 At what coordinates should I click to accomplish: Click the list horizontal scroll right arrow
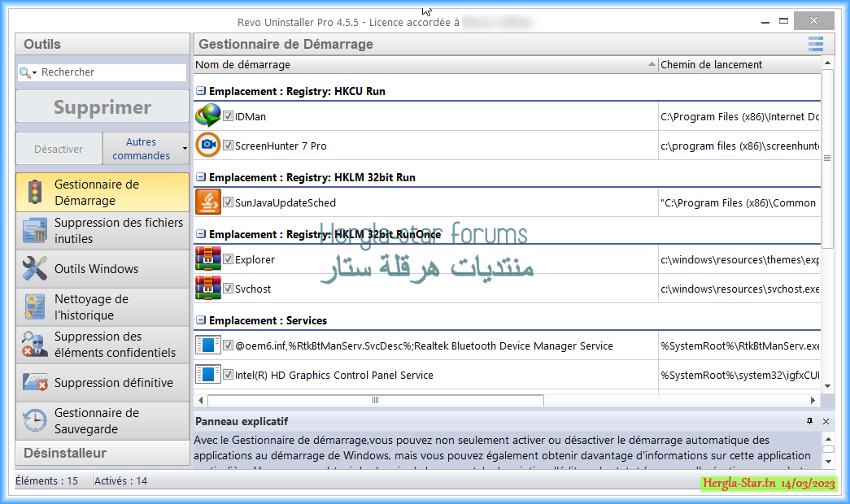813,401
